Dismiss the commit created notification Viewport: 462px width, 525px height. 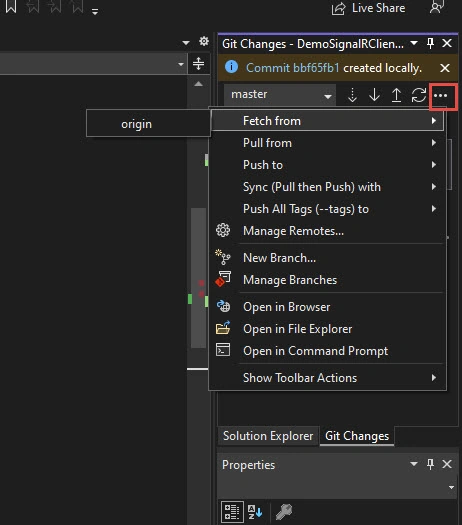coord(445,68)
